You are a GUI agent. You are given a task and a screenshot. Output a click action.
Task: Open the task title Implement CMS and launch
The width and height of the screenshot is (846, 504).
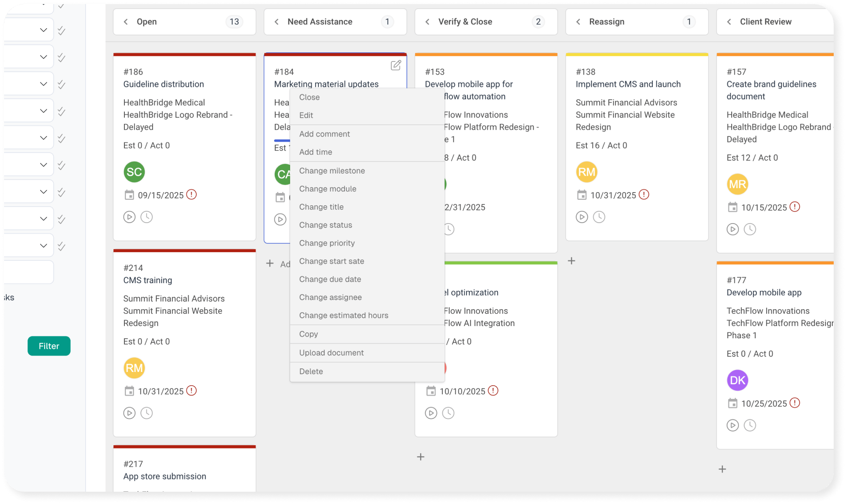pyautogui.click(x=628, y=84)
